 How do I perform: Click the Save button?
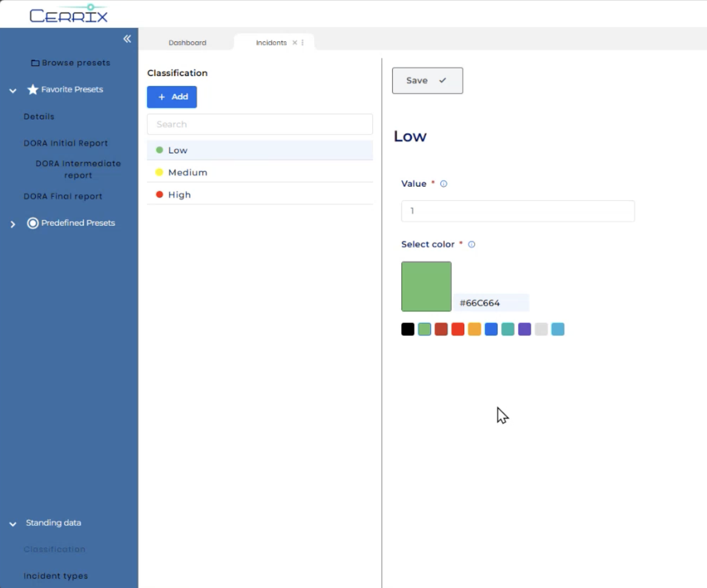(427, 81)
